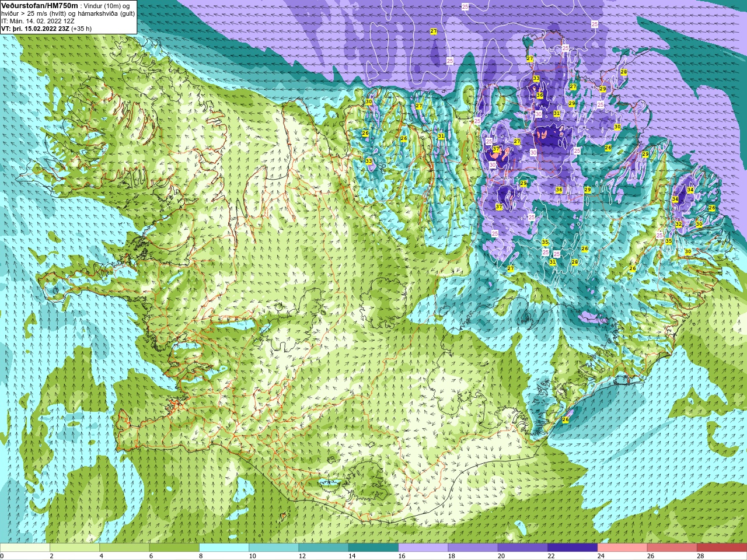747x560 pixels.
Task: Select the 20–22 m/s violet legend swatch
Action: [523, 548]
